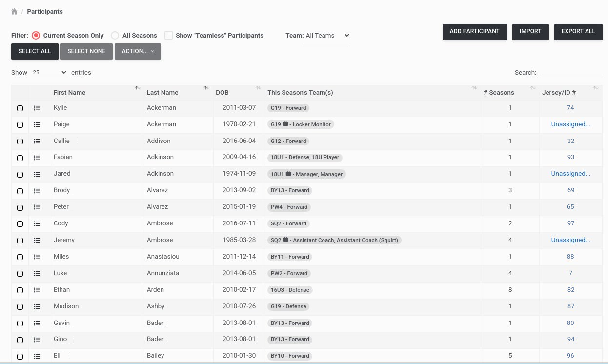Expand the Action... dropdown menu
Image resolution: width=608 pixels, height=364 pixels.
[x=138, y=51]
